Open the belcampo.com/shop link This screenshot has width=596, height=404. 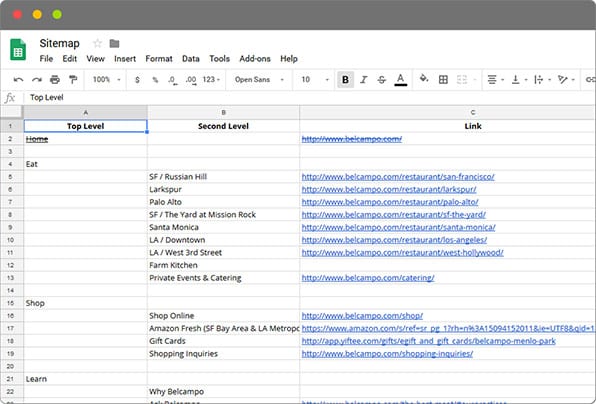click(362, 316)
